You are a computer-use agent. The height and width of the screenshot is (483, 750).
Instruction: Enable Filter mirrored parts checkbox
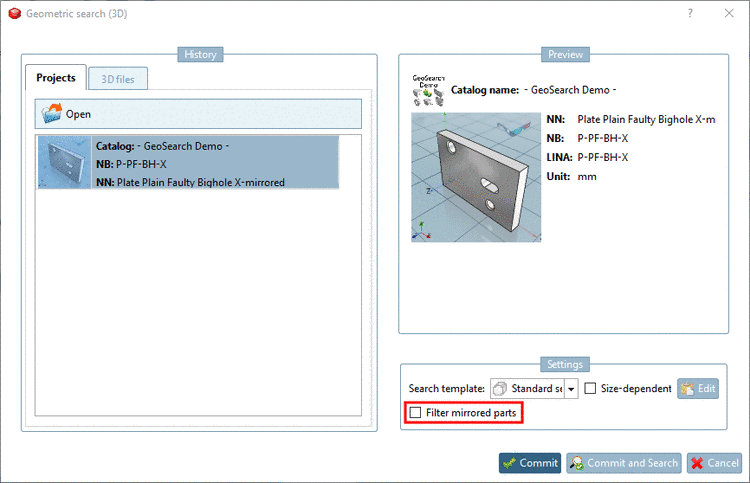coord(415,412)
